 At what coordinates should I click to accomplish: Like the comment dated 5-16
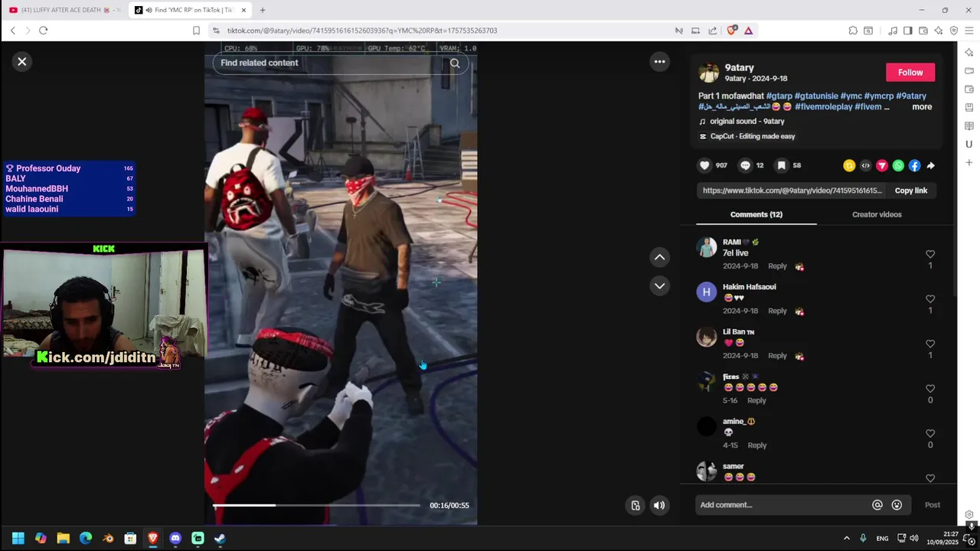(x=930, y=389)
